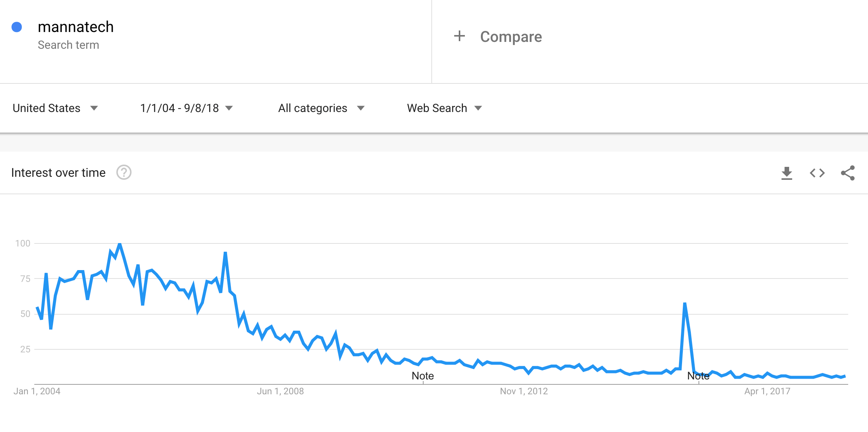Download the interest over time data
This screenshot has width=868, height=432.
(x=786, y=173)
